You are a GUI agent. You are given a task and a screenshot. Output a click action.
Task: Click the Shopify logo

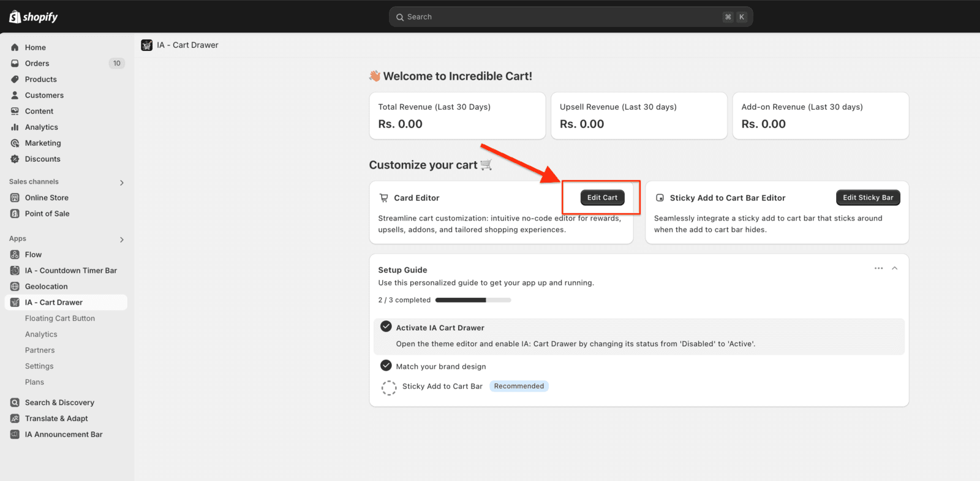click(33, 17)
